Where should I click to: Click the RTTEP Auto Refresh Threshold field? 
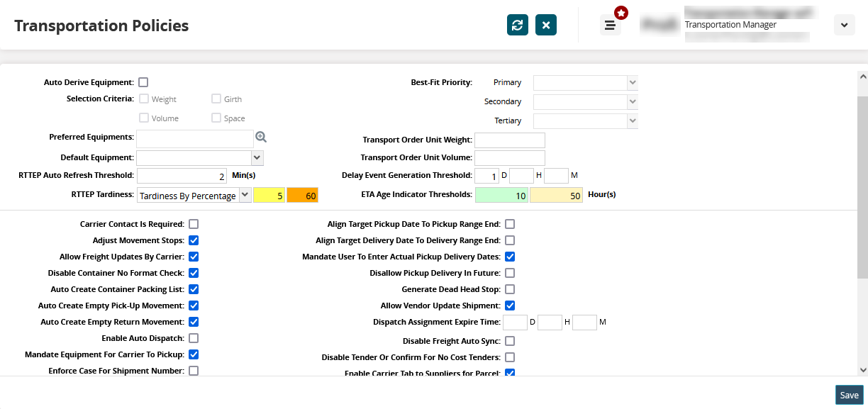point(182,176)
